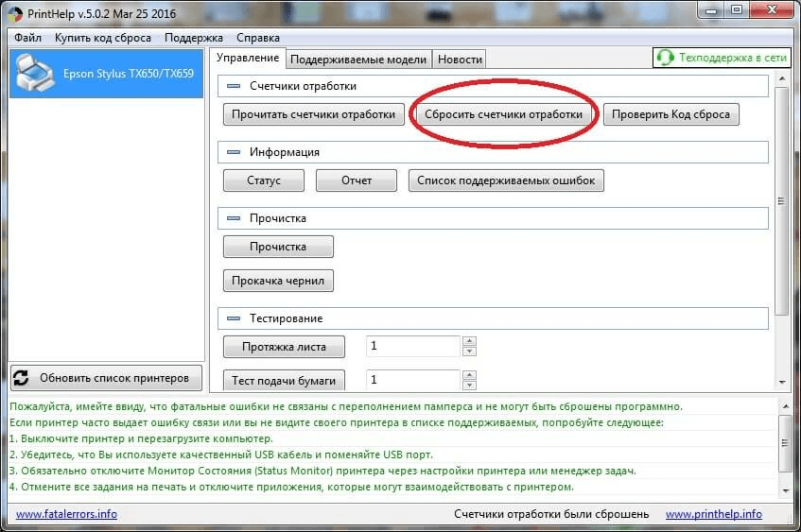Click Прочитать счетчики отработки button
The width and height of the screenshot is (801, 532).
314,114
